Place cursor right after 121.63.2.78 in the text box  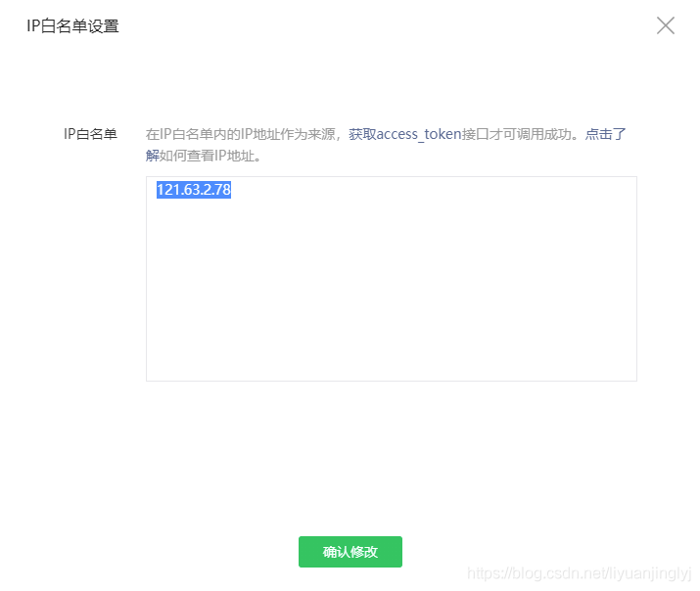pos(233,191)
